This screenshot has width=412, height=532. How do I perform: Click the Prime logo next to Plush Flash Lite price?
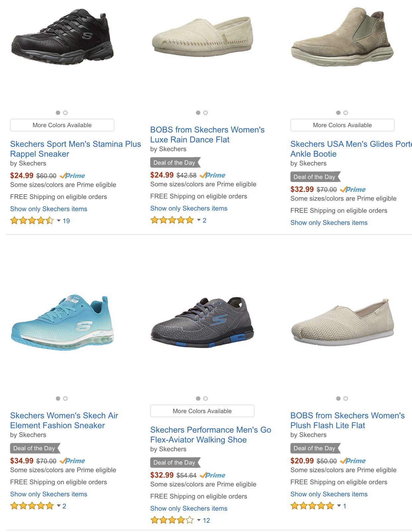353,461
